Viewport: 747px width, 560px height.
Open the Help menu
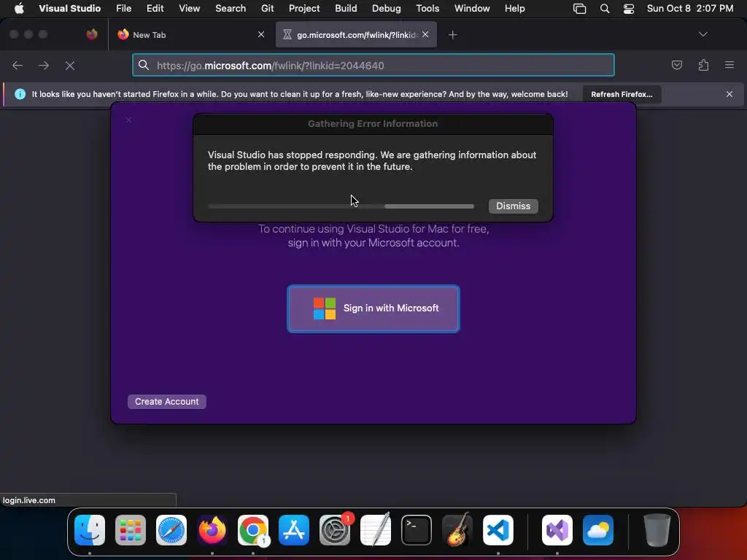(x=514, y=9)
